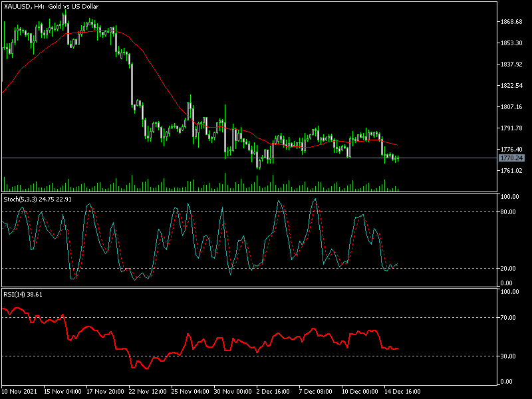This screenshot has width=532, height=399.
Task: Click the 25 Nov 04:00 date label
Action: pyautogui.click(x=190, y=392)
